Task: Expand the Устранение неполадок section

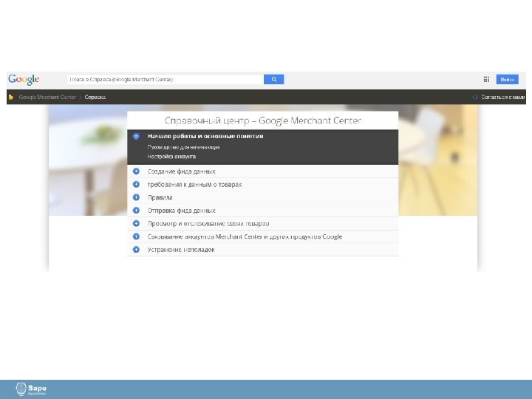Action: pos(136,250)
